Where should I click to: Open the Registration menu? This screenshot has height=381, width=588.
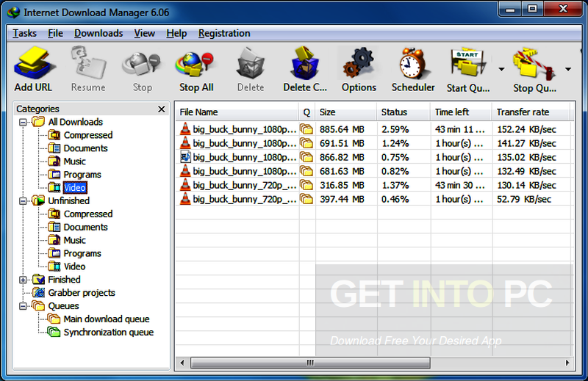pyautogui.click(x=224, y=33)
